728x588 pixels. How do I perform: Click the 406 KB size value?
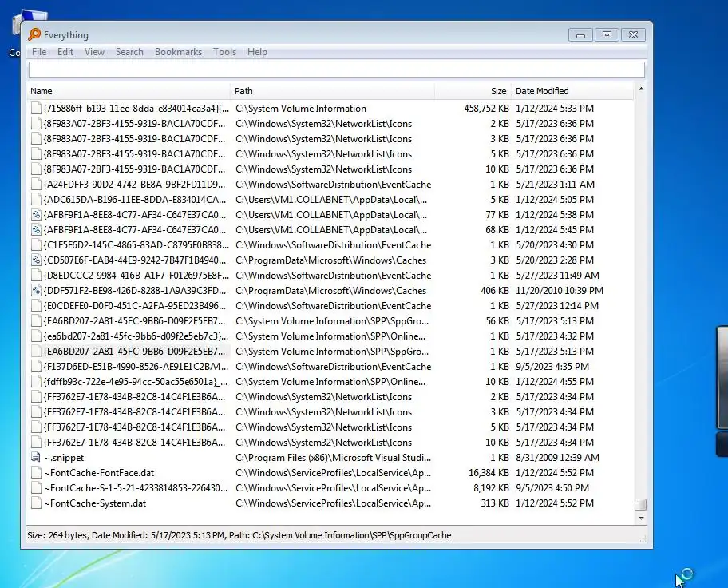495,291
